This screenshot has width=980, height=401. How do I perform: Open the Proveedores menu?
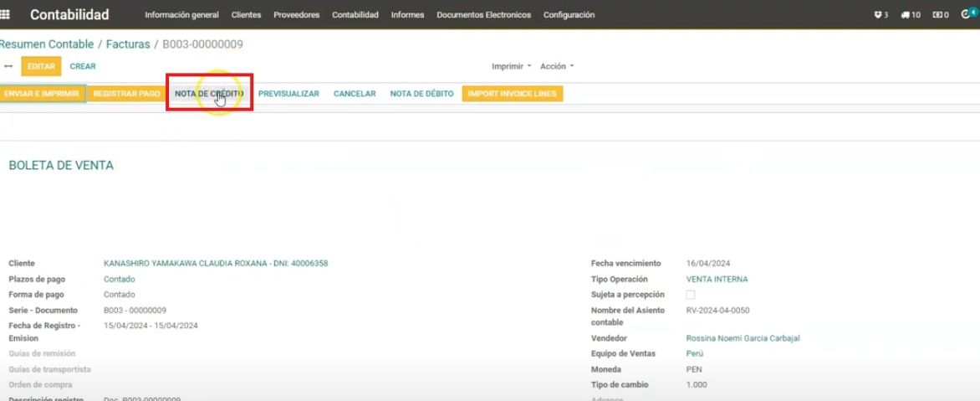point(296,15)
